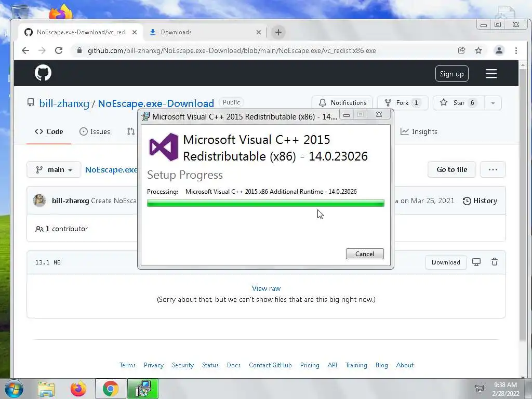This screenshot has height=399, width=532.
Task: Open Chrome three-dot menu
Action: (516, 50)
